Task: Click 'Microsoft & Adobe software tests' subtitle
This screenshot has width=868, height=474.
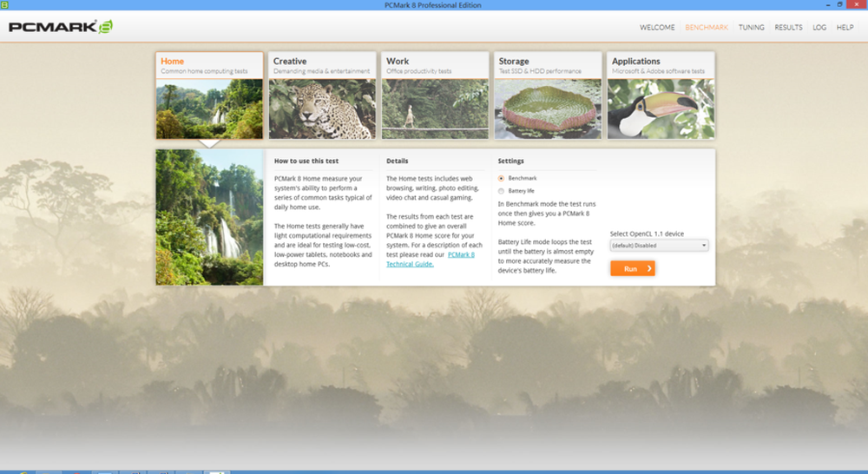Action: 658,71
